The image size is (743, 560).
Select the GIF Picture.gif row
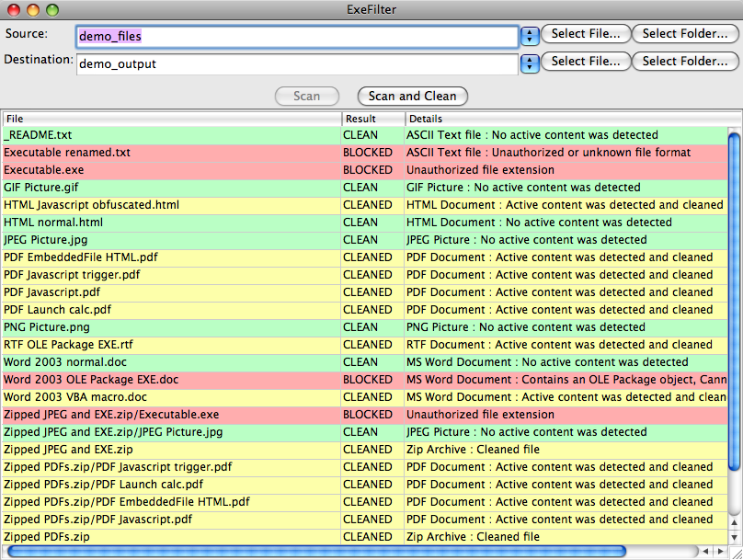pos(365,188)
